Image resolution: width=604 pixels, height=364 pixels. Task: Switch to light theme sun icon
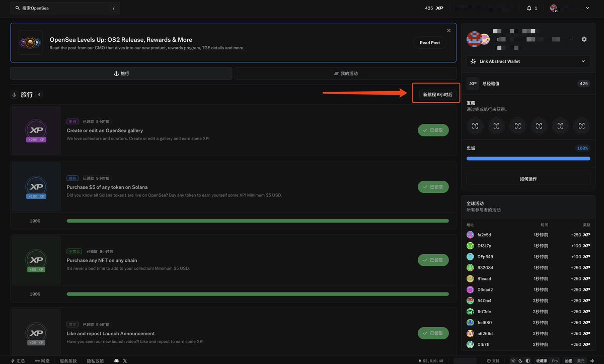tap(513, 360)
